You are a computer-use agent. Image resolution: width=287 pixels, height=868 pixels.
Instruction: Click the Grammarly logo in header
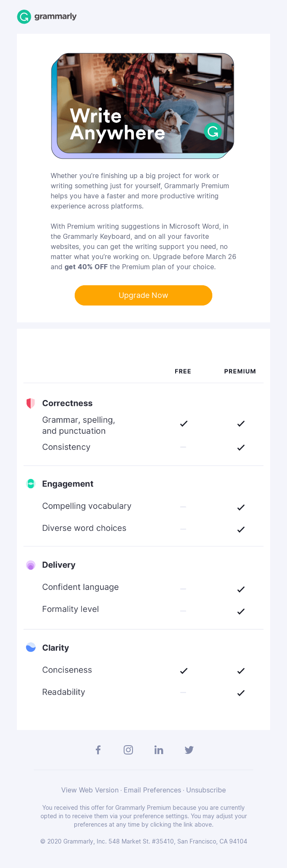click(x=47, y=17)
